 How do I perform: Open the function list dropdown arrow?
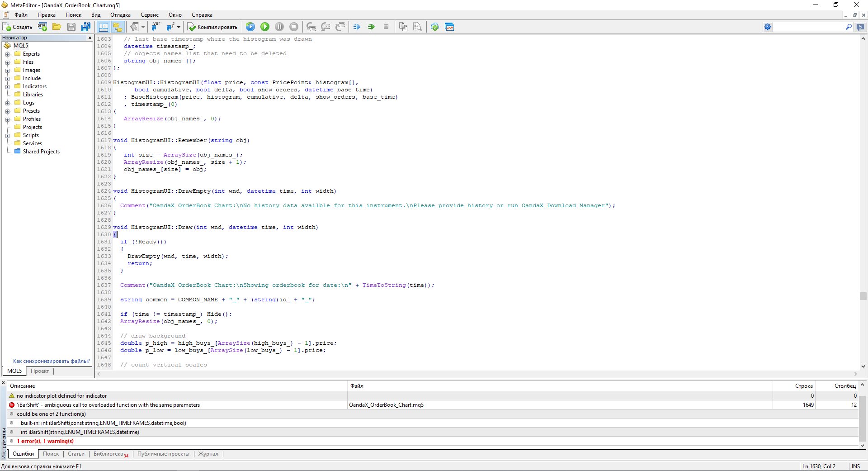[x=179, y=27]
